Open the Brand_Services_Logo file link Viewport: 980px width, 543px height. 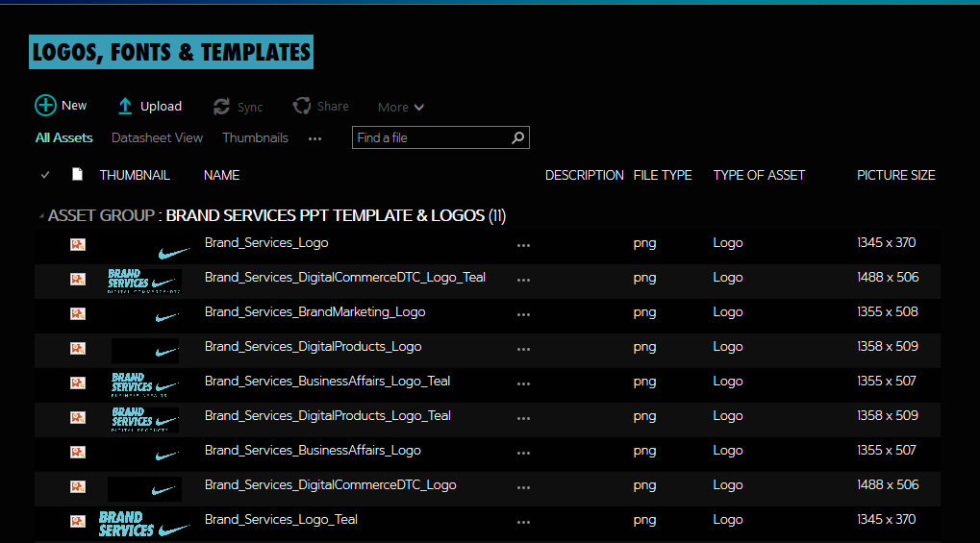pyautogui.click(x=266, y=242)
